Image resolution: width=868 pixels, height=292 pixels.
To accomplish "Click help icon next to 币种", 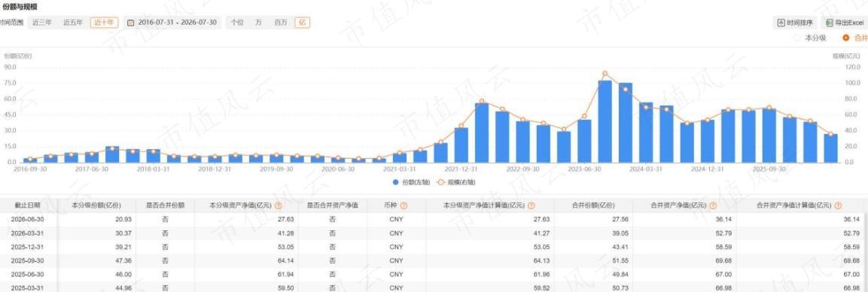I will [x=404, y=205].
